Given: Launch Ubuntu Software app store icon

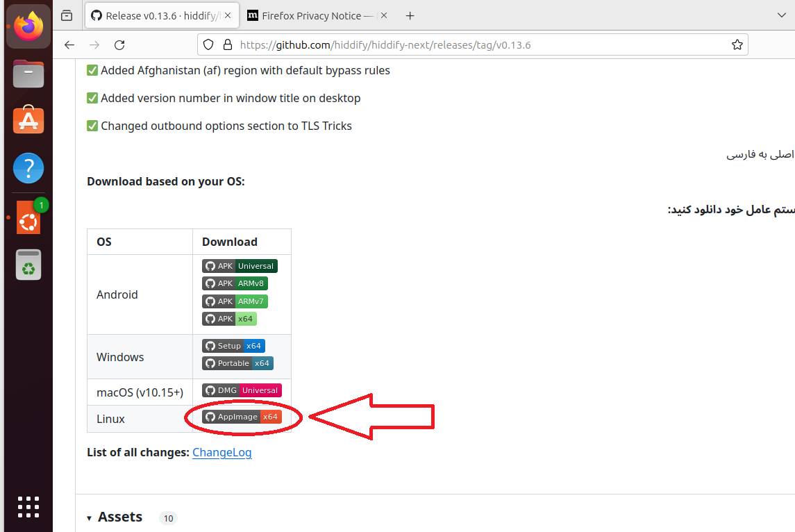Looking at the screenshot, I should coord(28,121).
